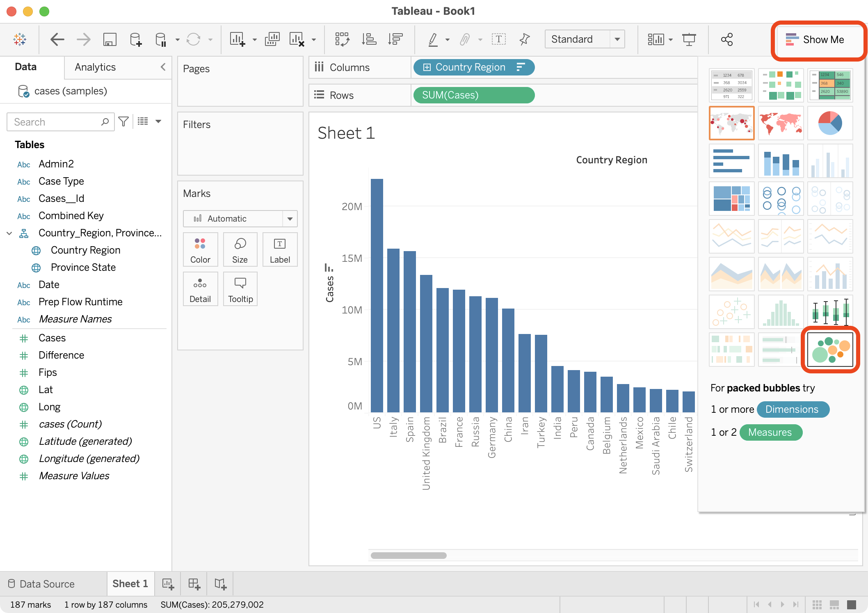This screenshot has width=868, height=613.
Task: Click the SUM(Cases) pill in Rows
Action: click(x=473, y=95)
